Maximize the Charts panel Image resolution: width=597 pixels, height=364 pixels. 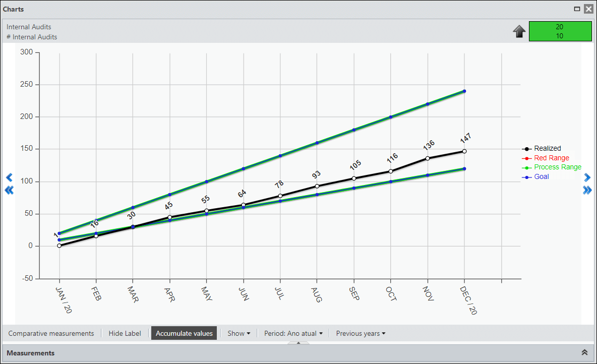pos(577,9)
